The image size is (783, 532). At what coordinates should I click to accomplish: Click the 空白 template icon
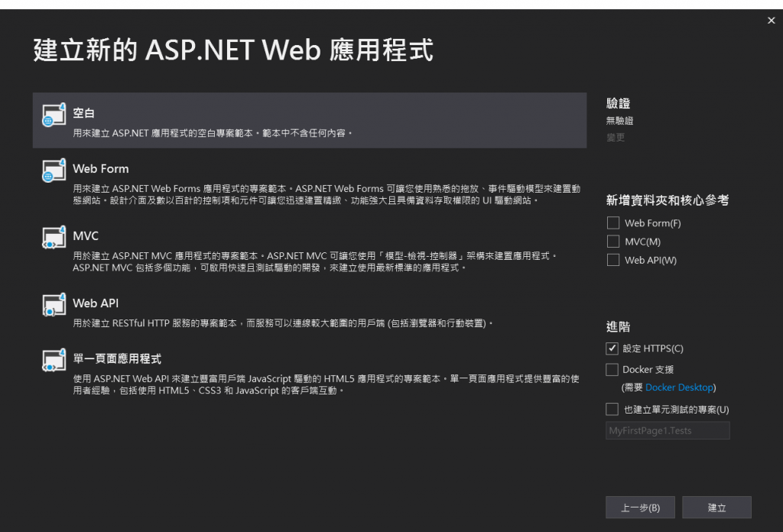(x=54, y=115)
